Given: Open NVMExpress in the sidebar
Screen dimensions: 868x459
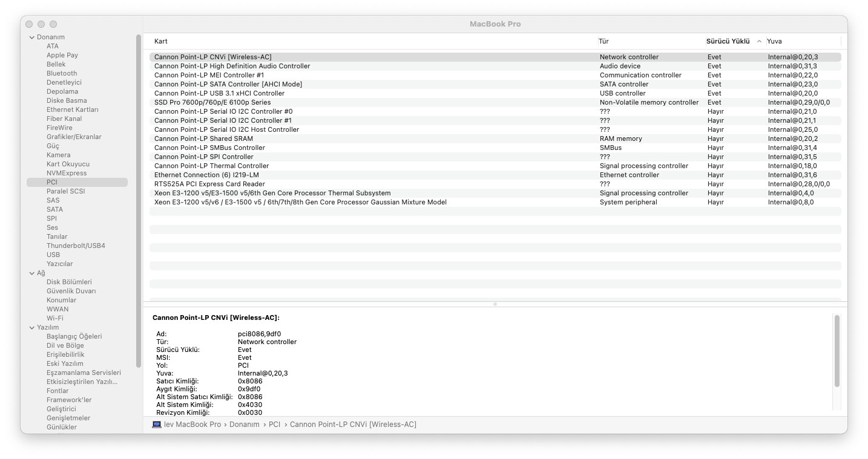Looking at the screenshot, I should (67, 173).
